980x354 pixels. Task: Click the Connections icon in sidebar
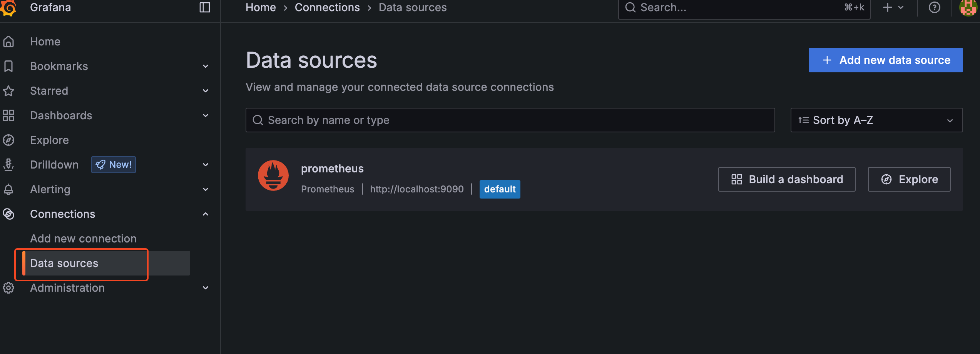[8, 214]
